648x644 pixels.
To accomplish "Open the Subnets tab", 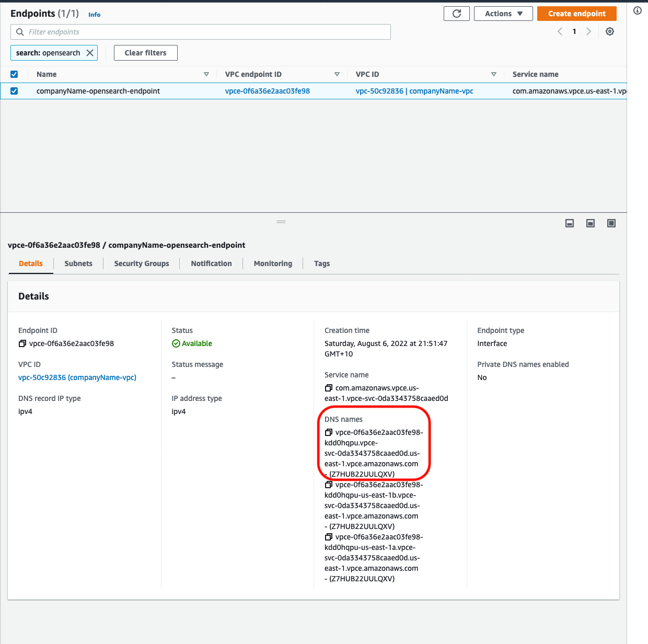I will [x=78, y=263].
